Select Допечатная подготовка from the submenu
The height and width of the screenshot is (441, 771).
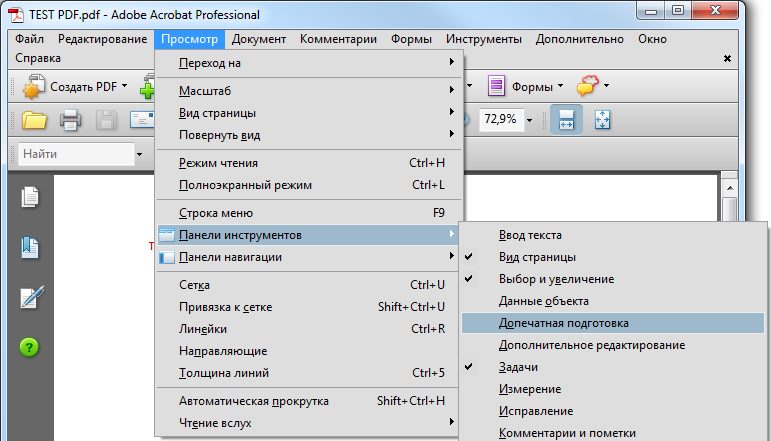coord(564,323)
